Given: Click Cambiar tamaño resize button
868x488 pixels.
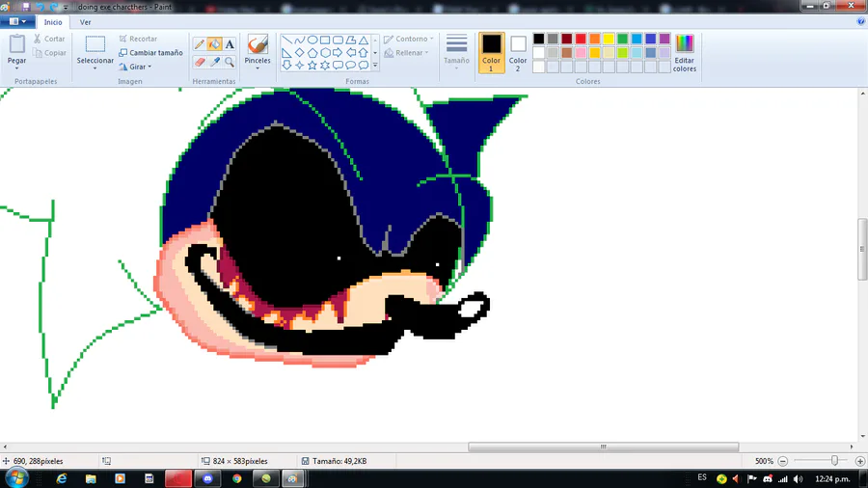Looking at the screenshot, I should (150, 53).
